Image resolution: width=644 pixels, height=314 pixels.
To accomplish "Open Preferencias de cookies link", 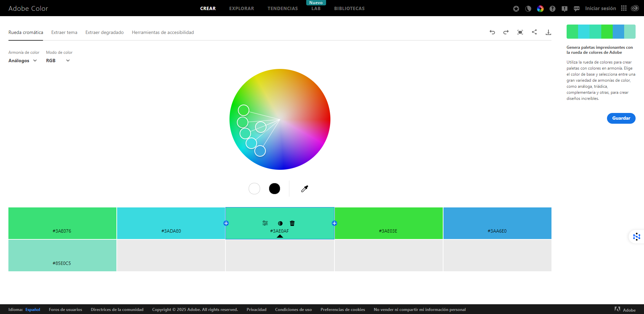I will (343, 310).
